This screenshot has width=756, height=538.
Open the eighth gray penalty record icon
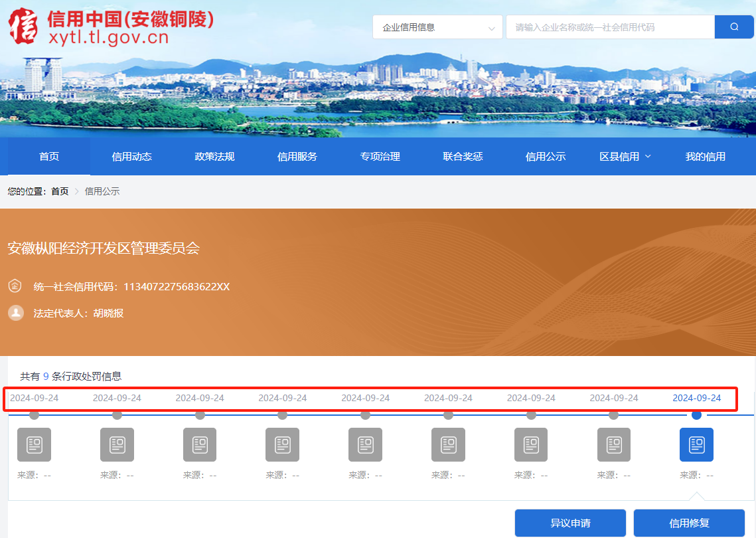point(613,444)
